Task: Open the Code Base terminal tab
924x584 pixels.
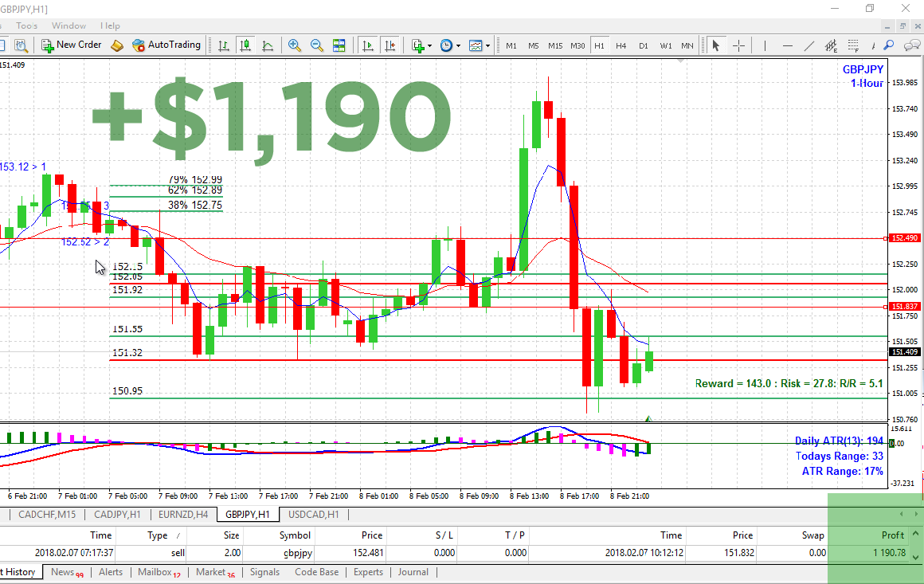Action: [x=316, y=571]
